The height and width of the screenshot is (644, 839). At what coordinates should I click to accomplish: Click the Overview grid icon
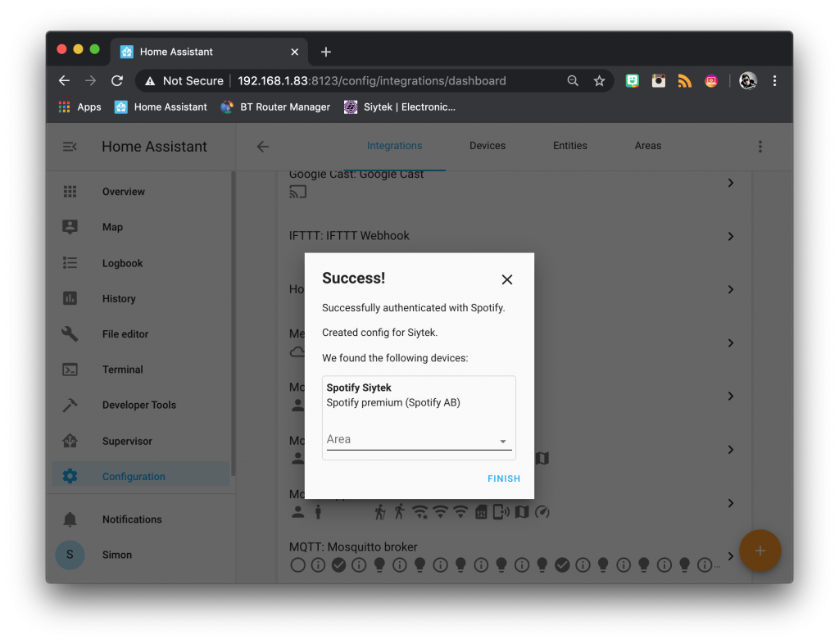coord(70,192)
